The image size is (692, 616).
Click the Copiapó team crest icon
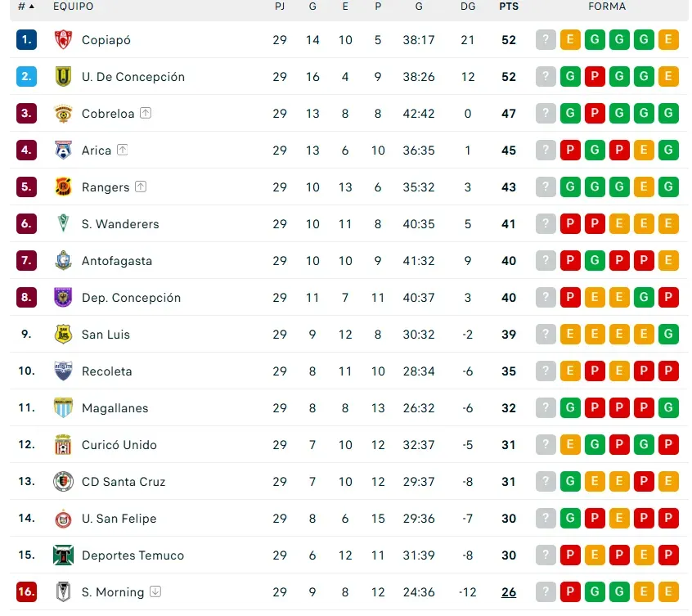(x=63, y=40)
